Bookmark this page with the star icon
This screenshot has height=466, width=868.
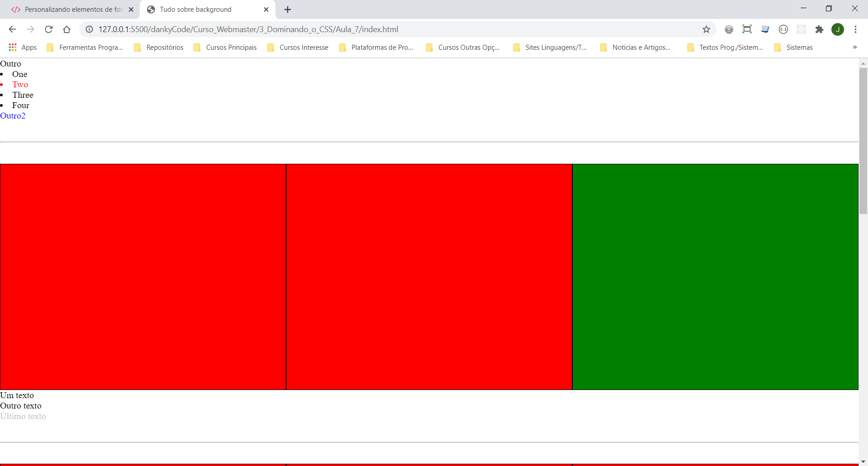706,29
